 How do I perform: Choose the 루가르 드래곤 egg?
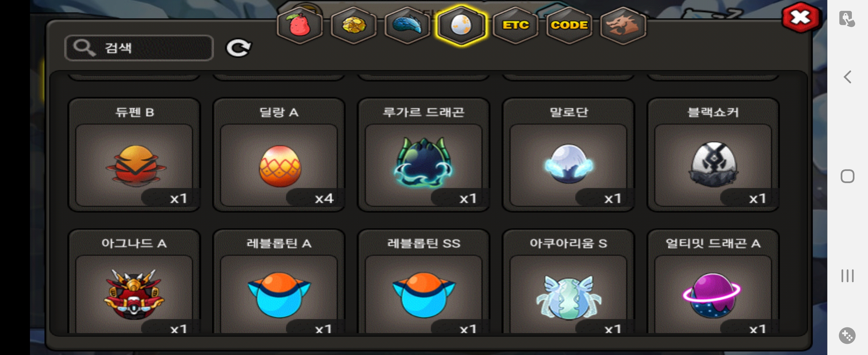click(423, 155)
